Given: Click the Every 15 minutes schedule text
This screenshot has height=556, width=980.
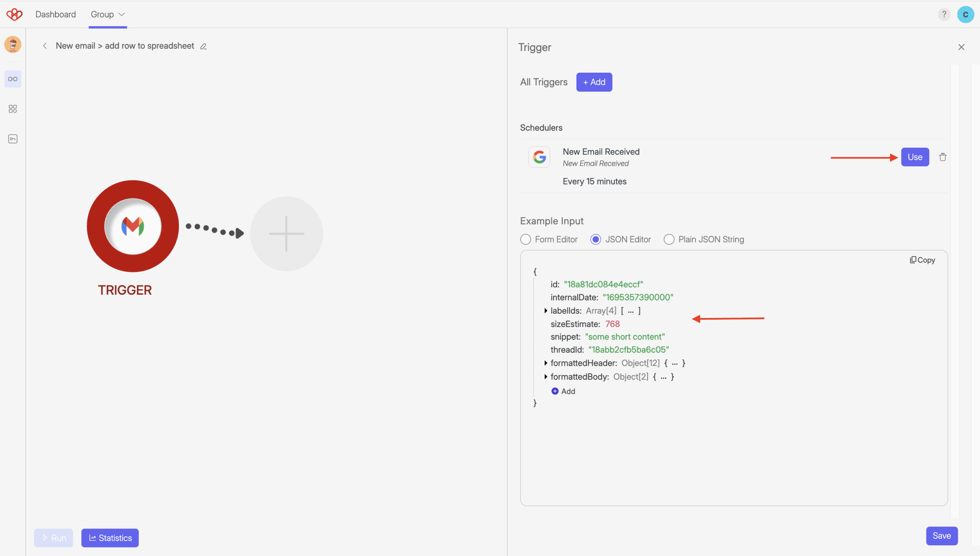Looking at the screenshot, I should click(x=595, y=181).
